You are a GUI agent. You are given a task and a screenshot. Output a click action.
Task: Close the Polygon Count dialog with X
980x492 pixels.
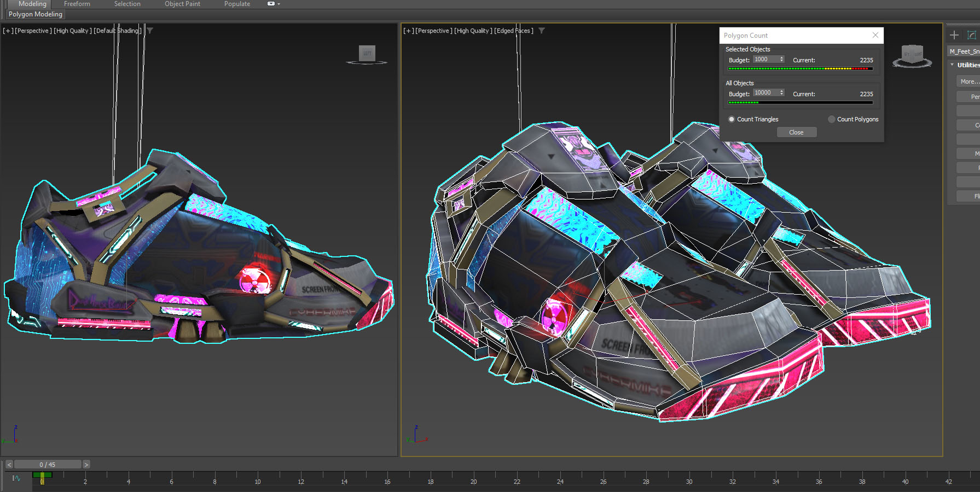pyautogui.click(x=875, y=35)
